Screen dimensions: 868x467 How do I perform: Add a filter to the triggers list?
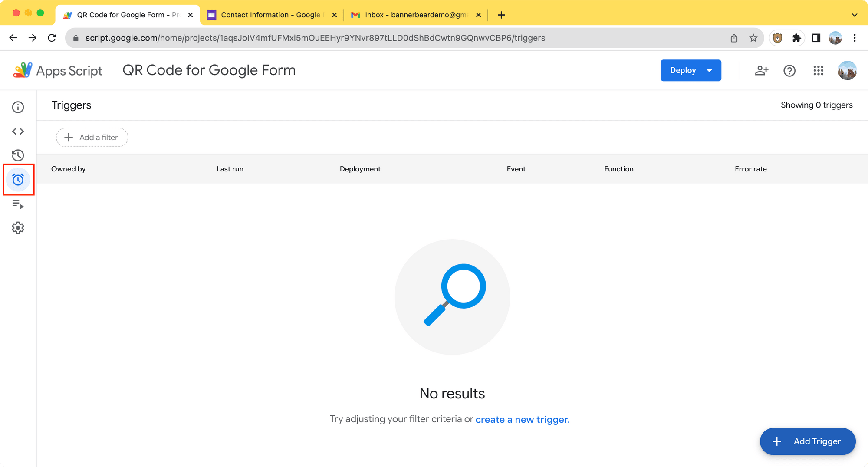[x=92, y=137]
